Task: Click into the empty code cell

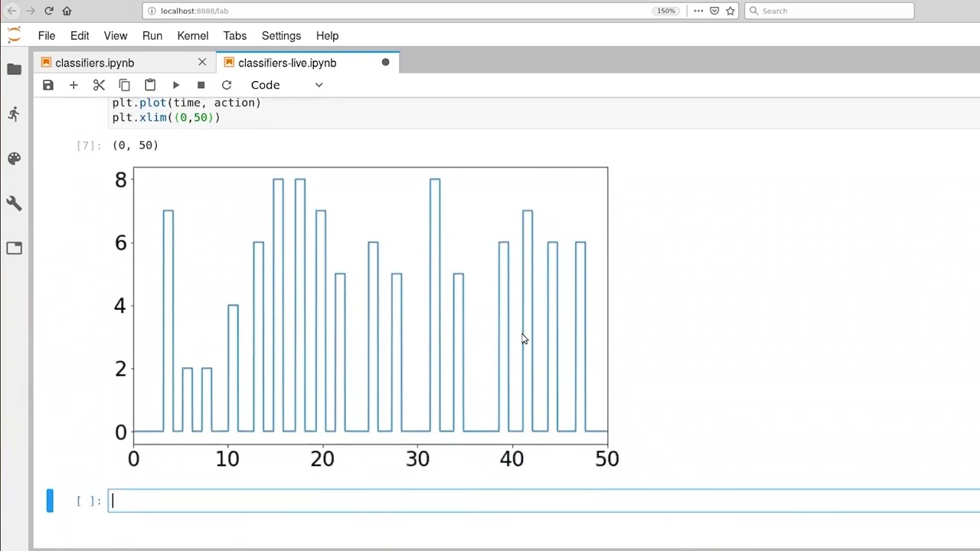Action: pos(544,500)
